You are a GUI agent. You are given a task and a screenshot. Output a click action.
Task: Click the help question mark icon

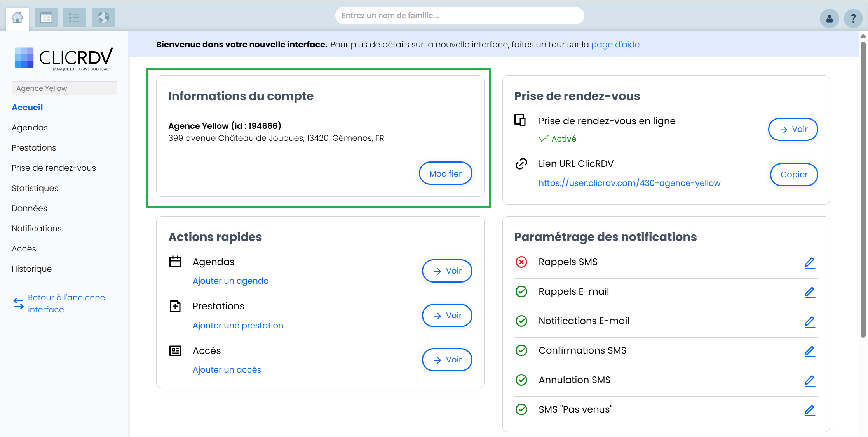coord(853,18)
